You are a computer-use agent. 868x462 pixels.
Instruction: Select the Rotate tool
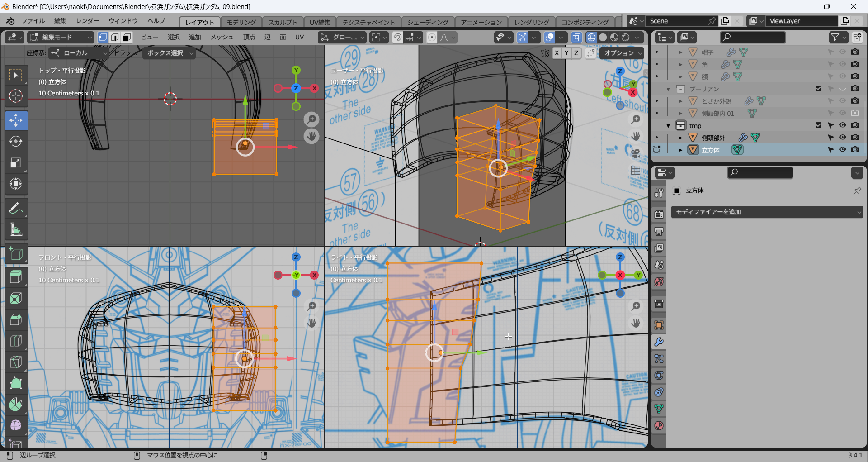coord(16,142)
